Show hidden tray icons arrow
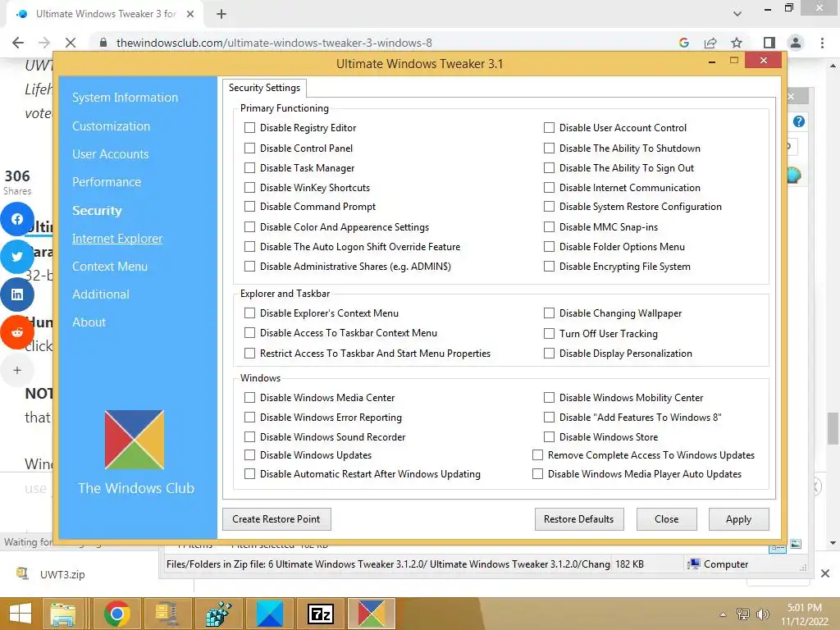Viewport: 840px width, 630px height. [x=723, y=614]
